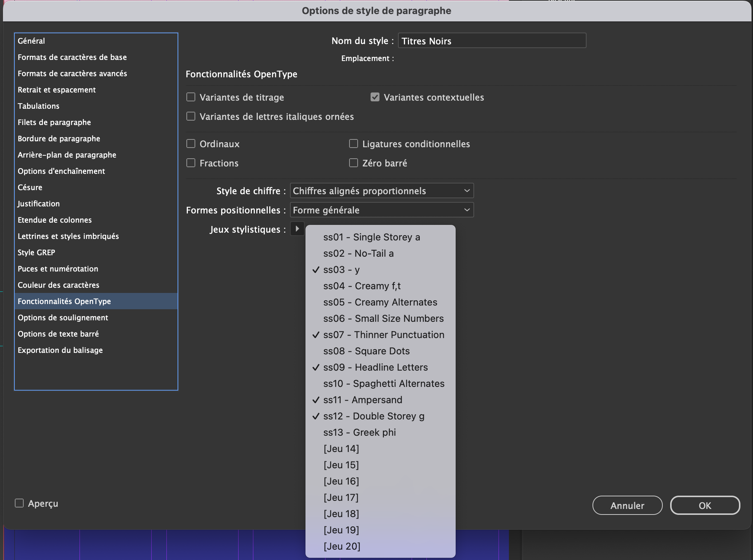Open Couleur des caractères section
Viewport: 753px width, 560px height.
click(58, 285)
